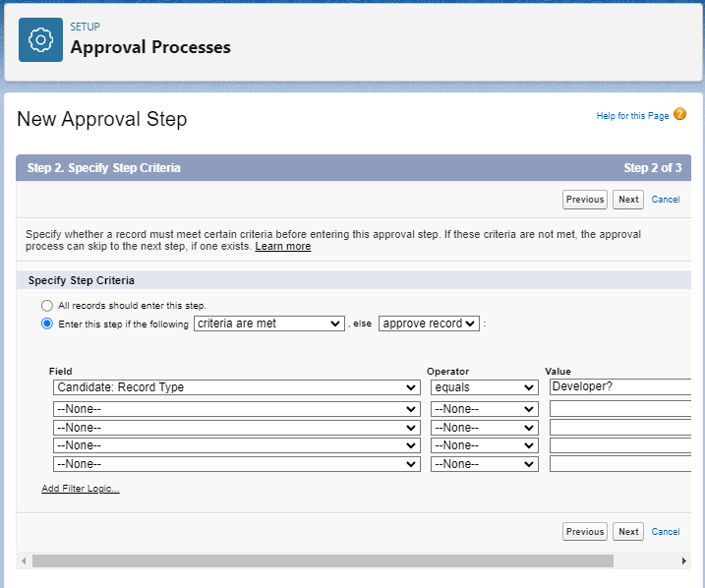Open fifth row Operator dropdown
Image resolution: width=705 pixels, height=588 pixels.
[484, 464]
